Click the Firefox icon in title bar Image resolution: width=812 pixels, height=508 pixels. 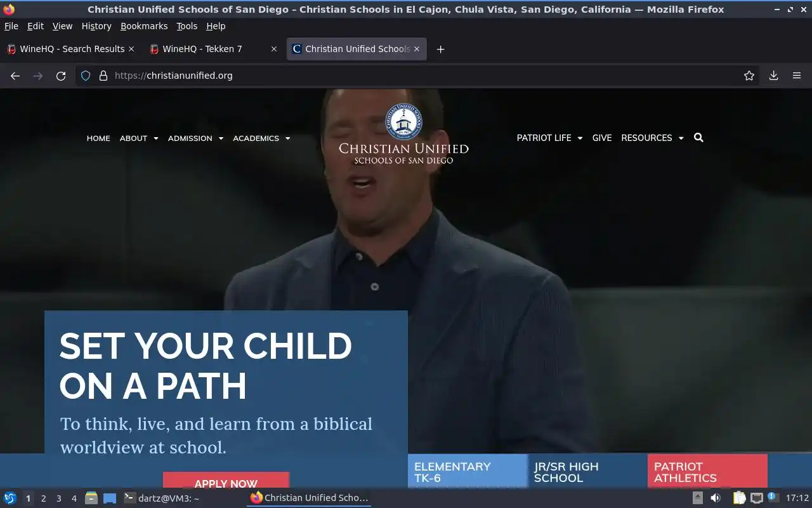pyautogui.click(x=9, y=9)
